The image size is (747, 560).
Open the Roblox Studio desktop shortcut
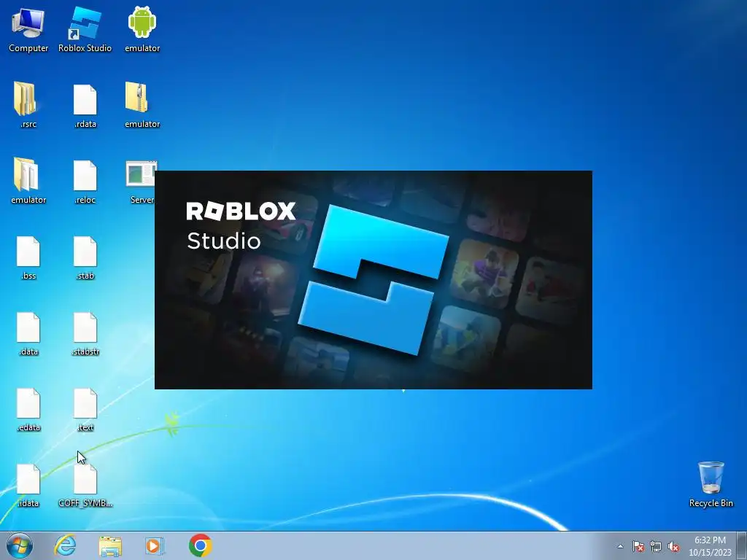tap(85, 29)
